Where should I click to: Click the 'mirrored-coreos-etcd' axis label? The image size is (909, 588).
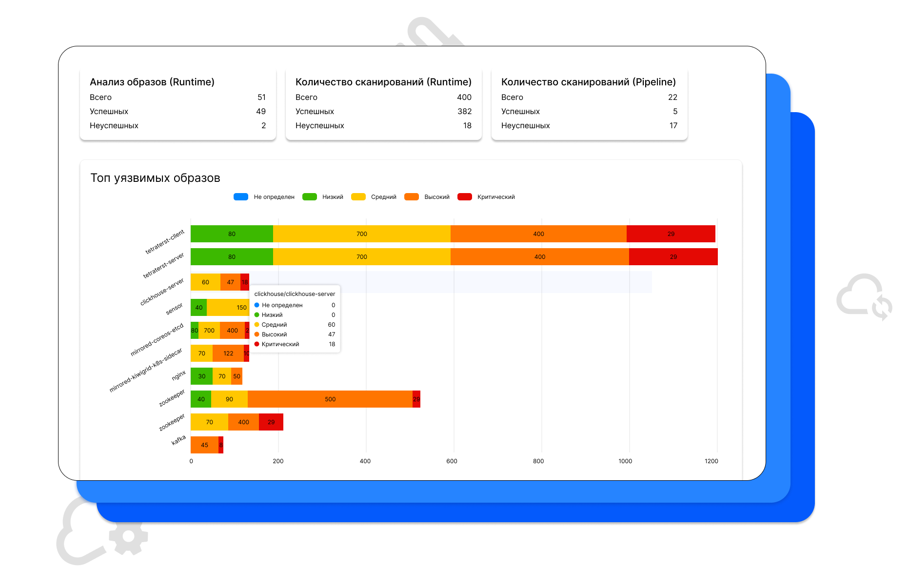click(157, 340)
